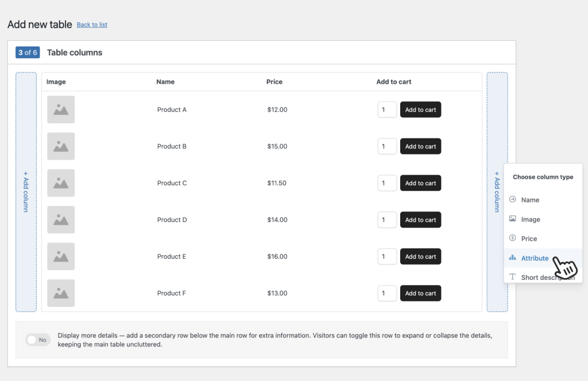Click Product B's quantity input field

[387, 146]
